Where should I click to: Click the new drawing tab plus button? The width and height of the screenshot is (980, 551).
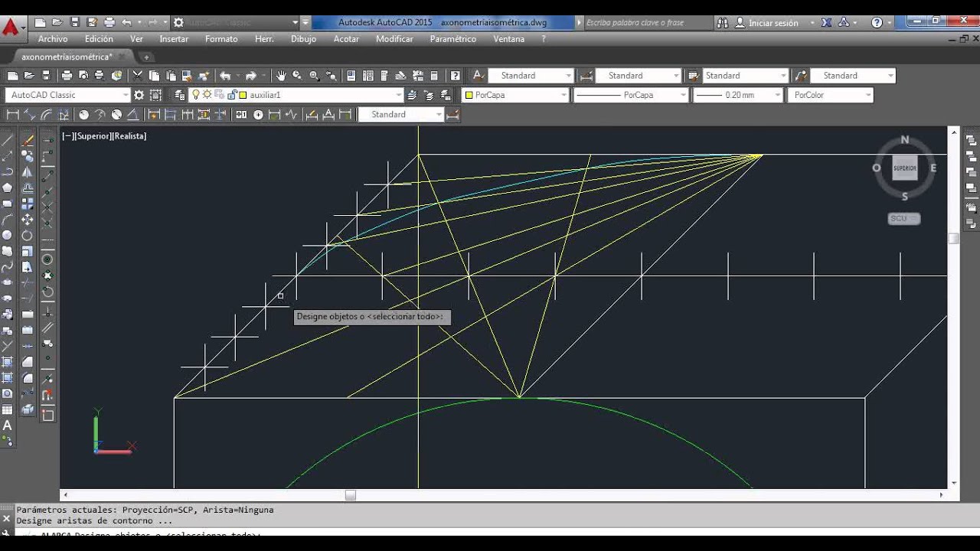pyautogui.click(x=146, y=57)
